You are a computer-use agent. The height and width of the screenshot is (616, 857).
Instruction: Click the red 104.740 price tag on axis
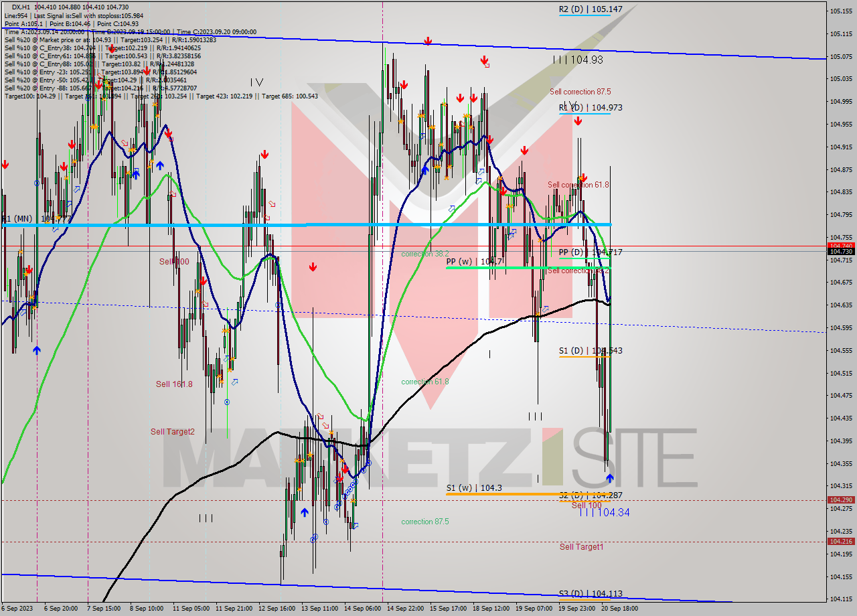840,246
